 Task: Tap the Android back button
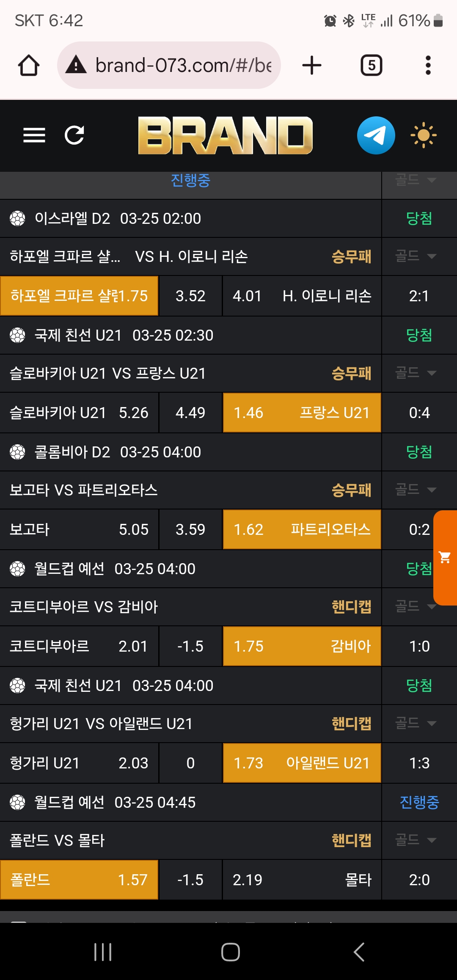359,952
